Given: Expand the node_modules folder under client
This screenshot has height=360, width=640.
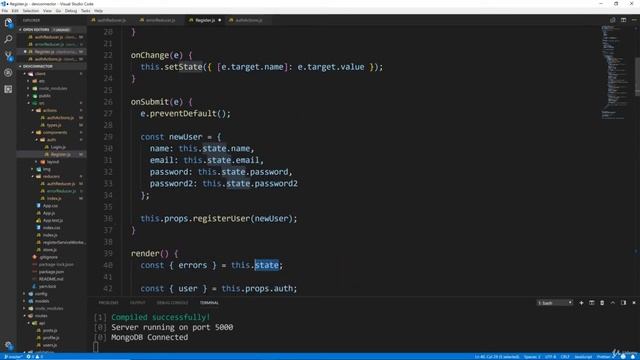Looking at the screenshot, I should point(53,89).
